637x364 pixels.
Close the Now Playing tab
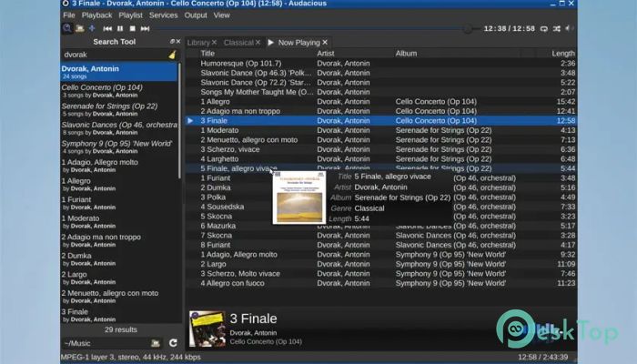point(325,42)
